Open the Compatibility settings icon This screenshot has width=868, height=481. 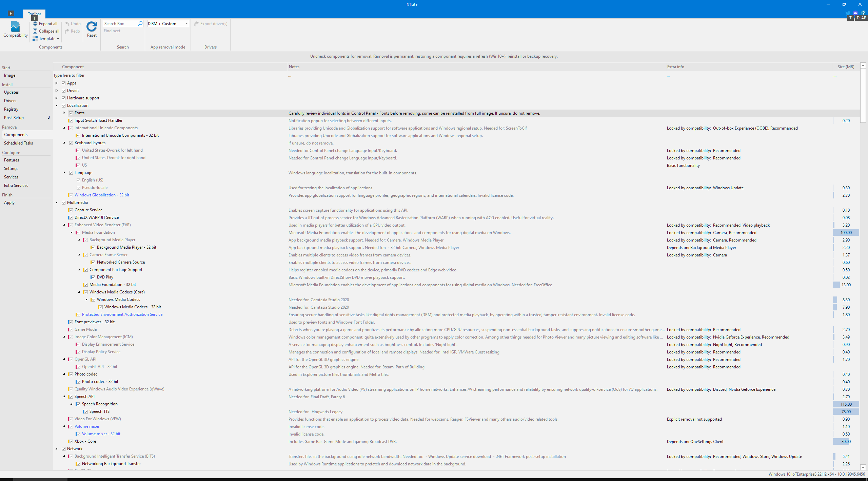15,27
